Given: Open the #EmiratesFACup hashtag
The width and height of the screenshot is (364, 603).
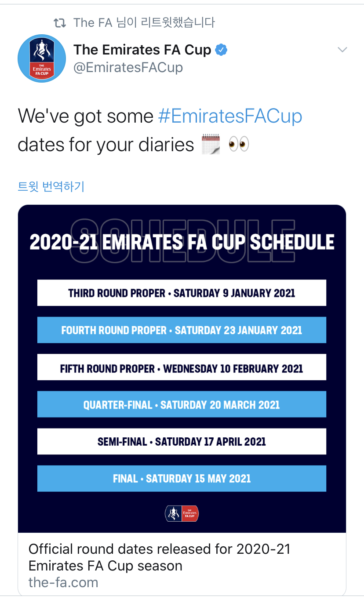Looking at the screenshot, I should (230, 116).
